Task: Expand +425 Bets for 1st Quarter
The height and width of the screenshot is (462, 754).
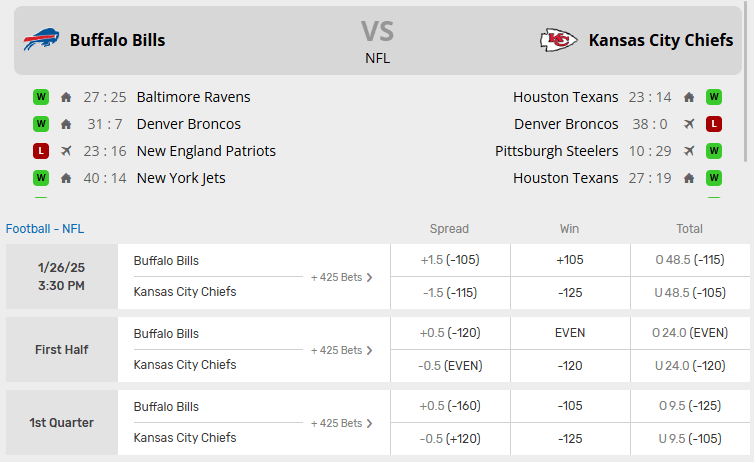Action: click(341, 423)
